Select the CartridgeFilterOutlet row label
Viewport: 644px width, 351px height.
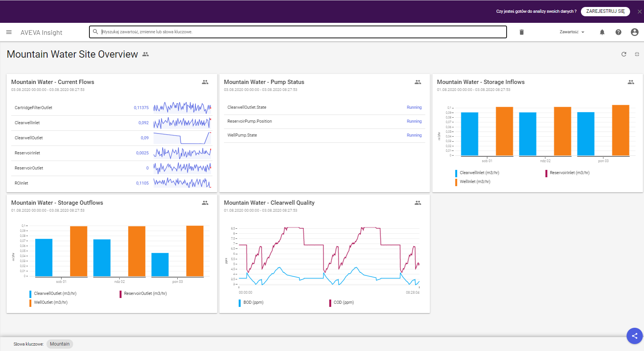tap(33, 108)
